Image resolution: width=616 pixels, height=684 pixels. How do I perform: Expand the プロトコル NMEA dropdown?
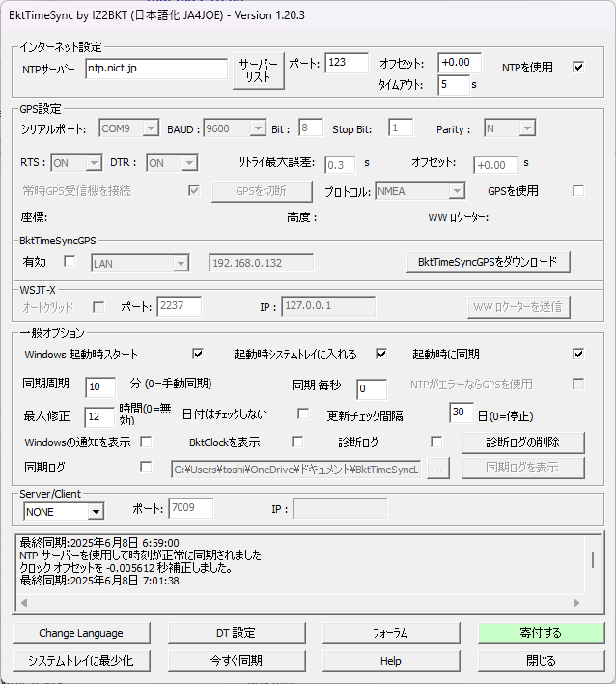[420, 191]
